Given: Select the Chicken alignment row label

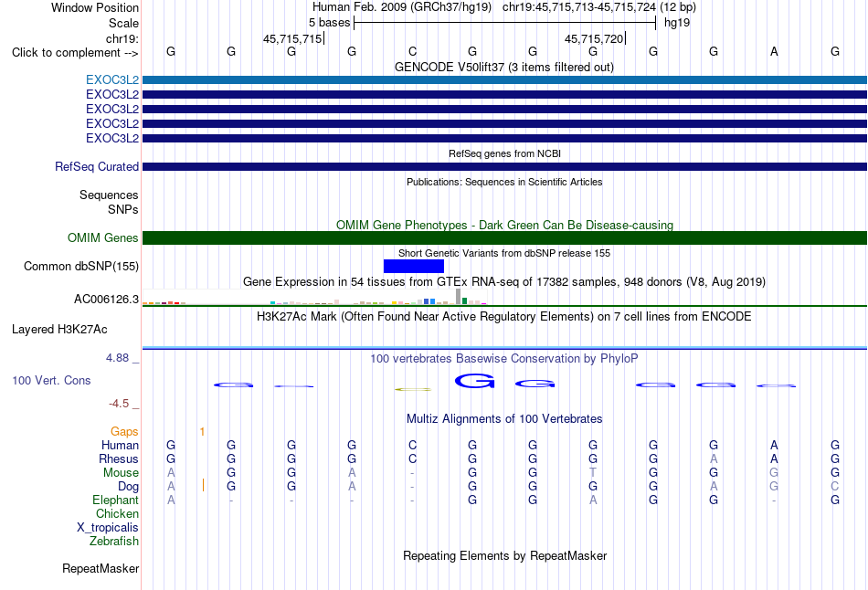Looking at the screenshot, I should pyautogui.click(x=117, y=513).
